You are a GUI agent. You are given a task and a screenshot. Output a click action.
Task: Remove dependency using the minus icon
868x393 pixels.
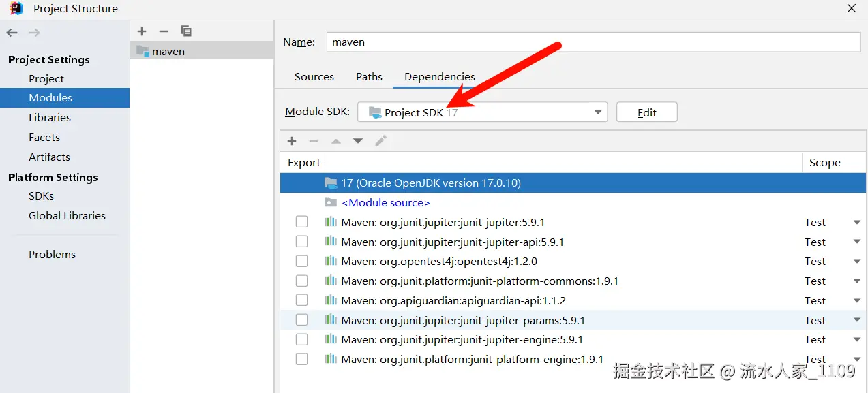coord(314,141)
